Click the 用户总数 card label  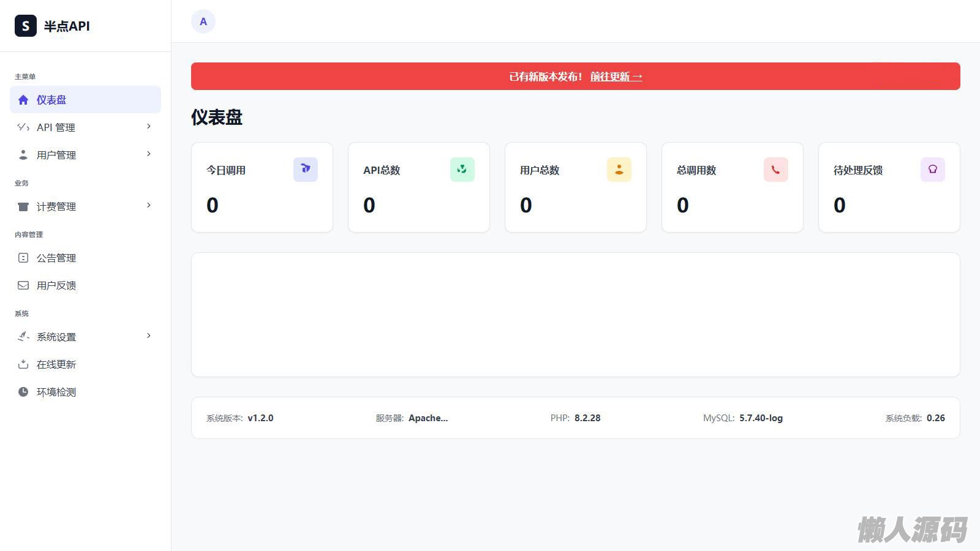(540, 170)
